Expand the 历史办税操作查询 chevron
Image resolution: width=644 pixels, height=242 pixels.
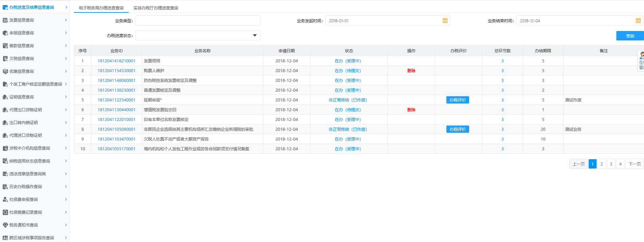point(66,187)
